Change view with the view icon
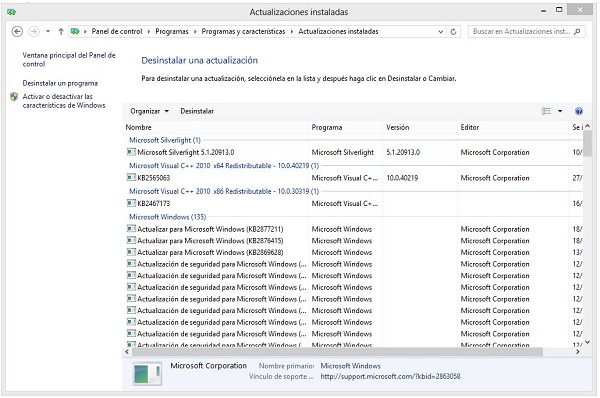Image resolution: width=600 pixels, height=398 pixels. pyautogui.click(x=546, y=111)
